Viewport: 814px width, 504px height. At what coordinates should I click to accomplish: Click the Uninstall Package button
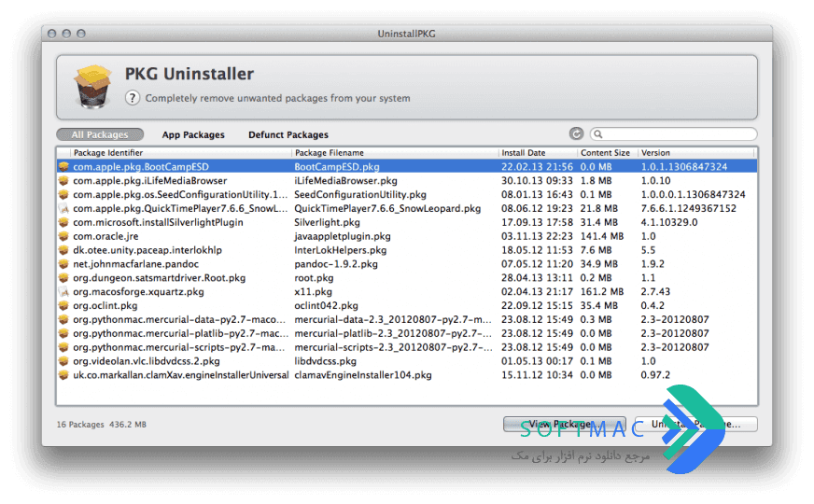[x=695, y=424]
